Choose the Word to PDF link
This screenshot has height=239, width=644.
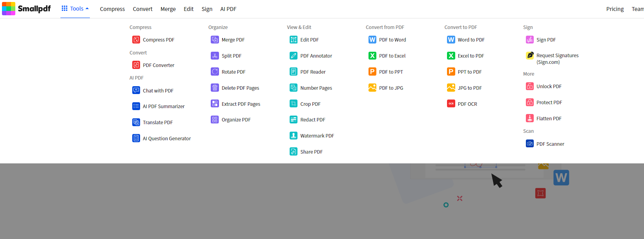click(x=471, y=40)
